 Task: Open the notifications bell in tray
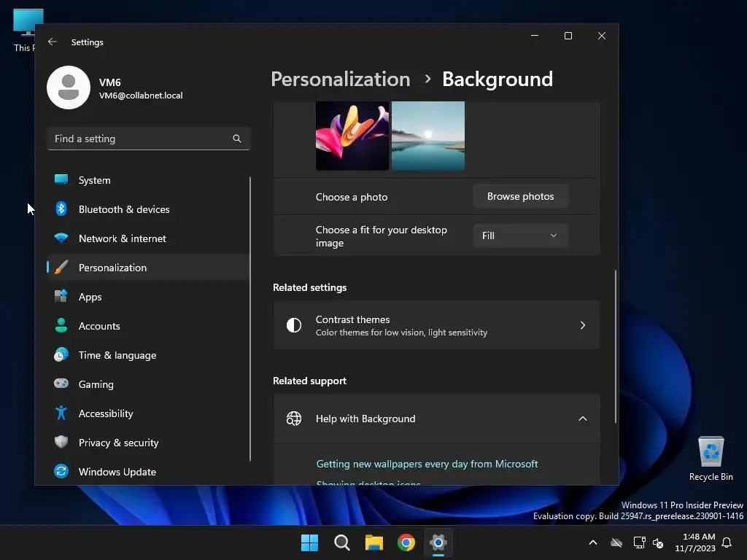pyautogui.click(x=727, y=542)
